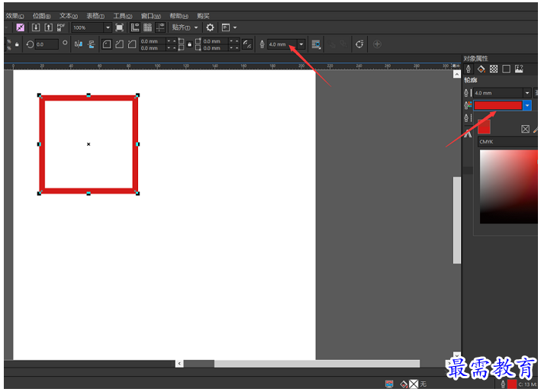The height and width of the screenshot is (392, 541).
Task: Open the CMYK color model dropdown
Action: [x=508, y=142]
